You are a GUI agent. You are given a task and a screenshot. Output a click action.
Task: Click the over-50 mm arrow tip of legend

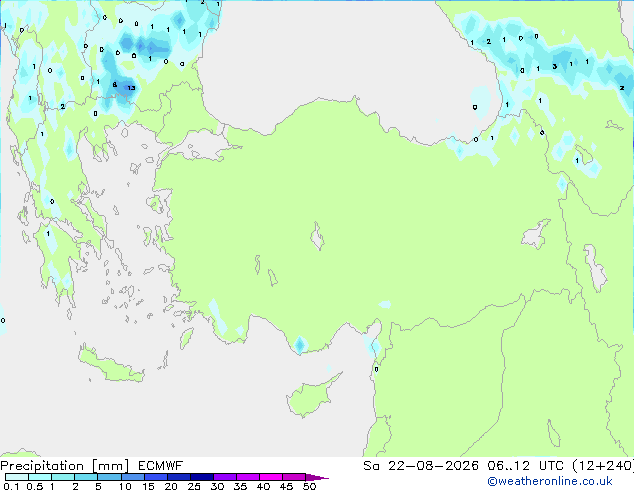click(x=317, y=477)
